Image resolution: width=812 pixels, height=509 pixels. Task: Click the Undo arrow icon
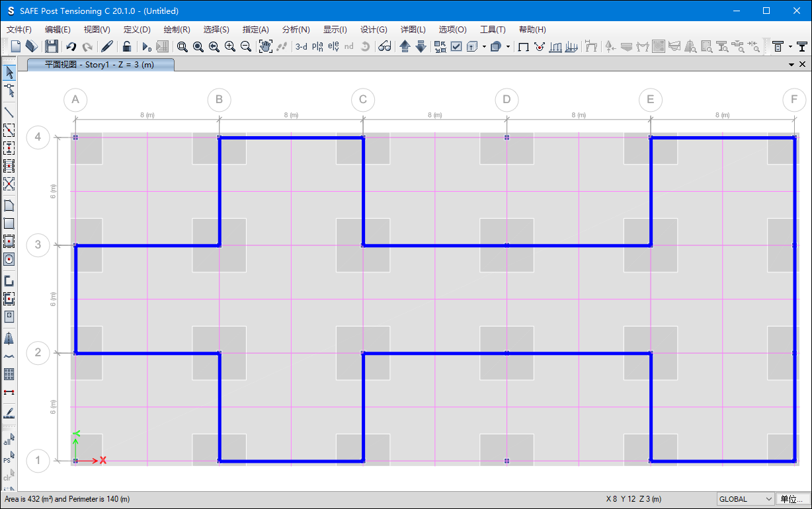click(x=71, y=46)
